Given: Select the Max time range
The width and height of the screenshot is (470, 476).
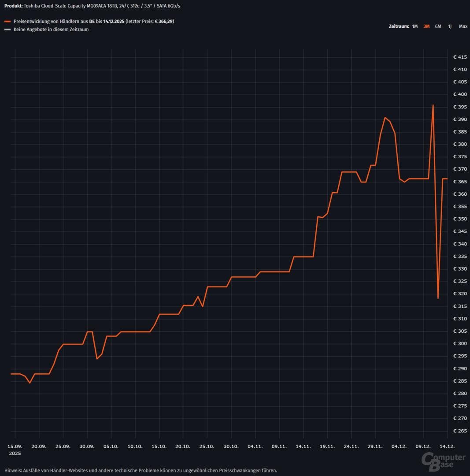Looking at the screenshot, I should 463,26.
